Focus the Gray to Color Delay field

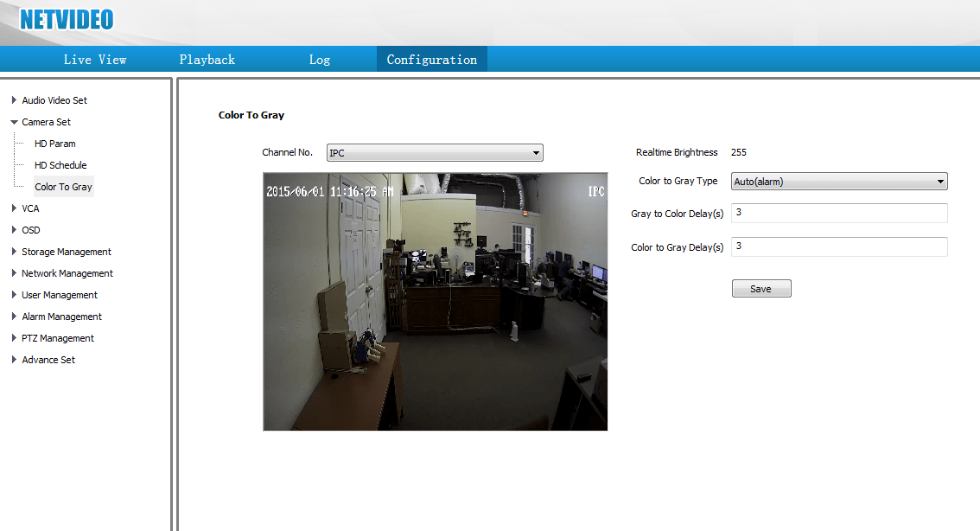click(839, 213)
